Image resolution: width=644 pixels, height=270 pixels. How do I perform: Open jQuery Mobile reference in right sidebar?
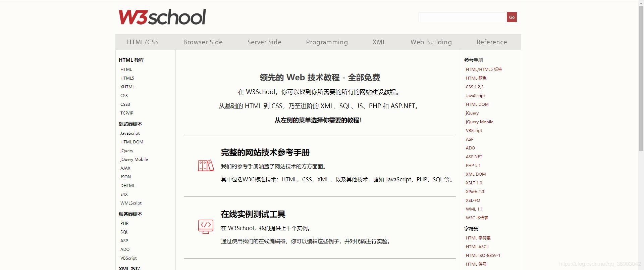click(x=479, y=122)
